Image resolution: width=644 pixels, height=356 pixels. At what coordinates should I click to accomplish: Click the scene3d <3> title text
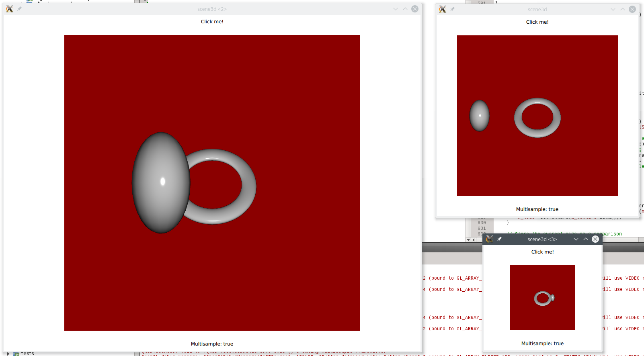tap(542, 239)
